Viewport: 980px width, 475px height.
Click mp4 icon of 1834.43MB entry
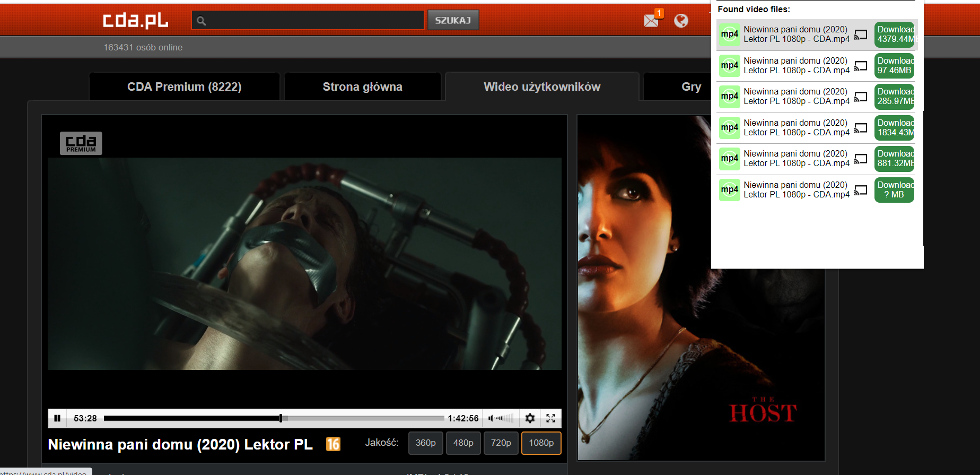[730, 127]
